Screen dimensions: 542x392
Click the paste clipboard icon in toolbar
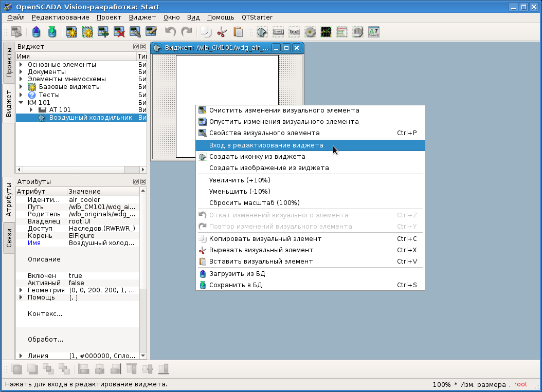[x=238, y=32]
